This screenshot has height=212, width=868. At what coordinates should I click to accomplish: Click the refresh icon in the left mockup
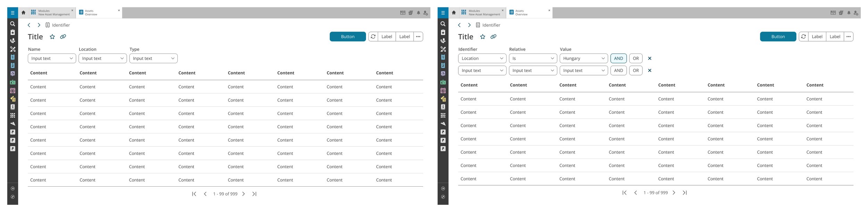tap(373, 36)
